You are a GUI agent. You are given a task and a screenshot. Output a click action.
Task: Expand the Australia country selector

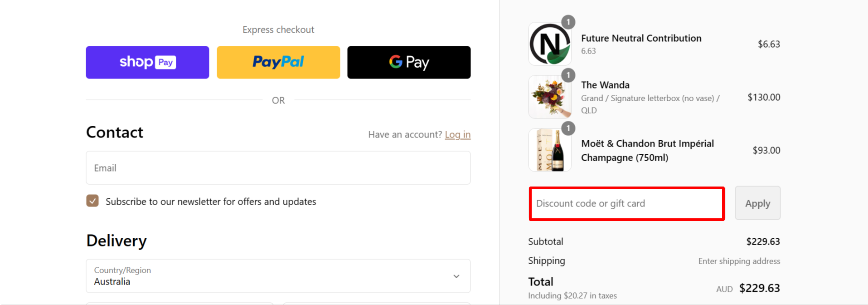tap(278, 275)
